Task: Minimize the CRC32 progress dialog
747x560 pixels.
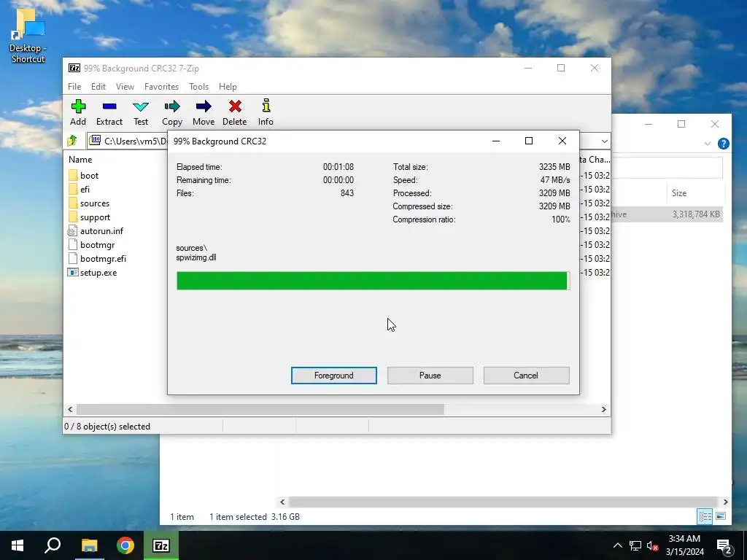Action: (x=496, y=141)
